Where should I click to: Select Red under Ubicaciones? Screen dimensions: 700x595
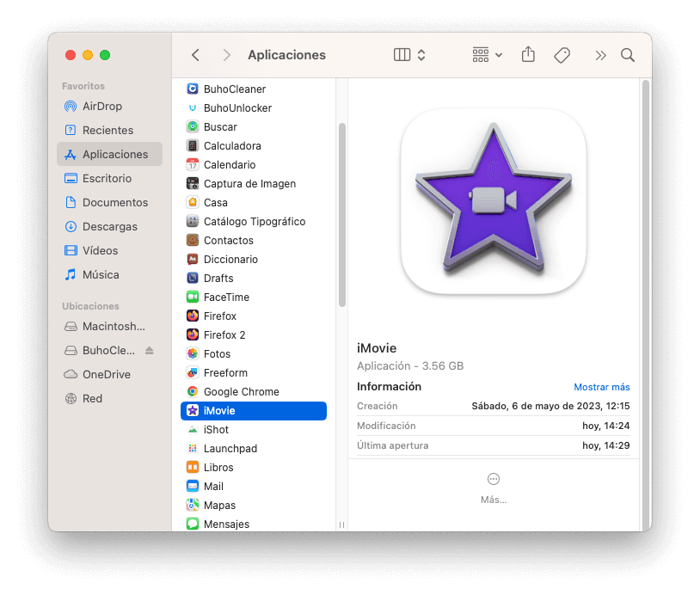click(91, 398)
